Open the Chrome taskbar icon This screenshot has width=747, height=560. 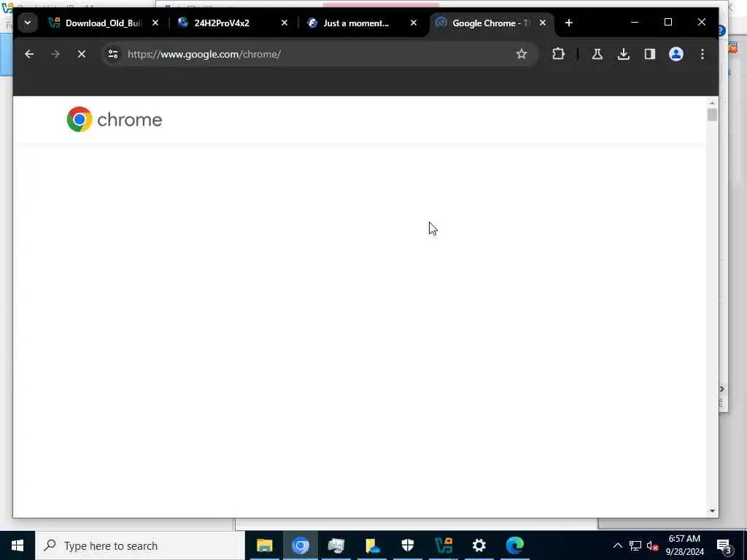[300, 545]
